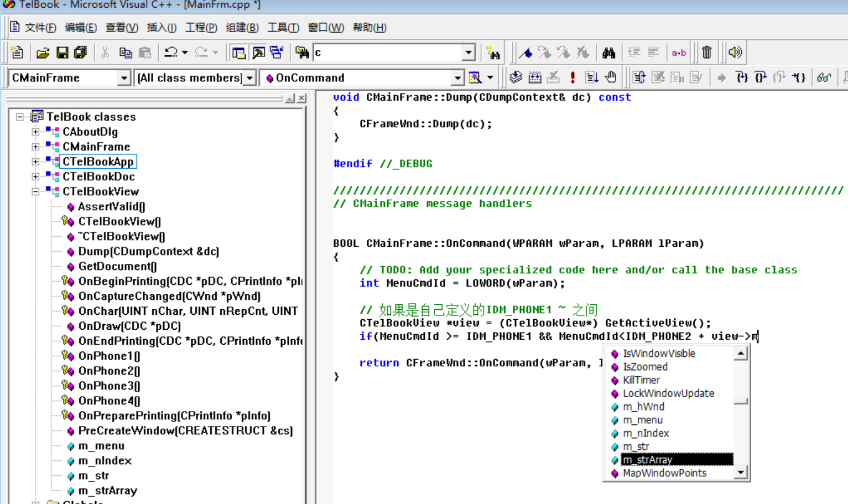Image resolution: width=848 pixels, height=504 pixels.
Task: Click the Copy toolbar icon
Action: pos(126,53)
